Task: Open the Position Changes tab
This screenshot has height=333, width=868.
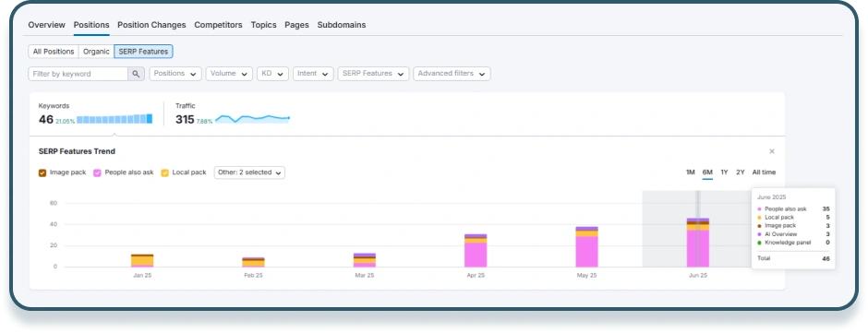Action: [x=151, y=25]
